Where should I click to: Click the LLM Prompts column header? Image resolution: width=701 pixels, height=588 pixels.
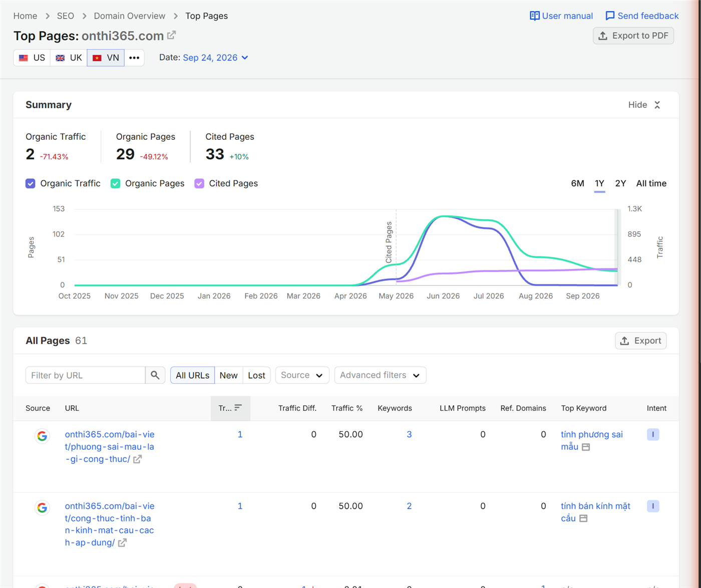tap(463, 408)
